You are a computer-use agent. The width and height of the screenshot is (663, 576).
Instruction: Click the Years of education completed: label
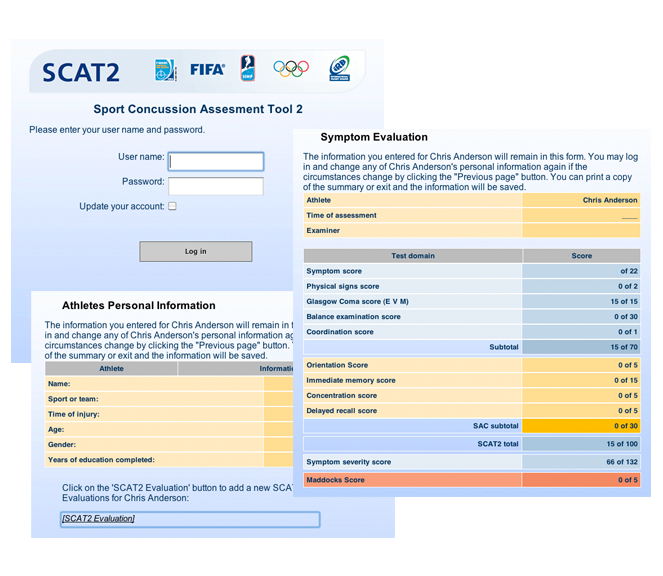(101, 460)
